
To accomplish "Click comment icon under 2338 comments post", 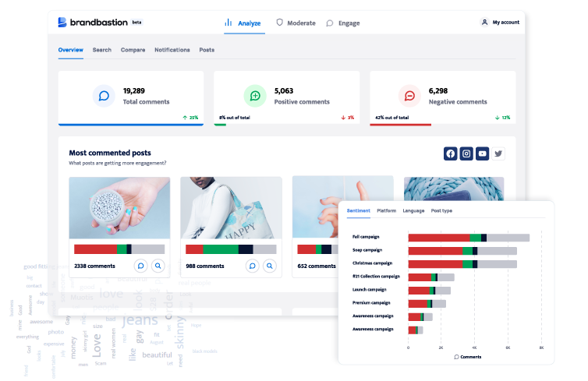I will tap(140, 266).
